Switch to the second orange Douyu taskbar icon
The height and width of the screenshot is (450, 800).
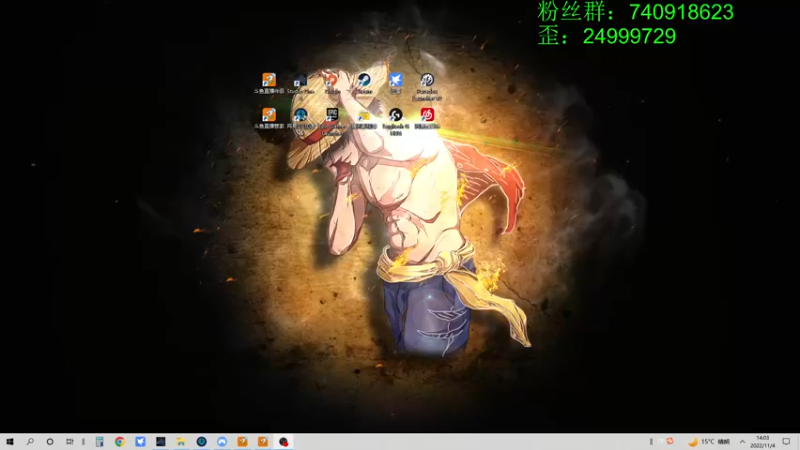263,441
